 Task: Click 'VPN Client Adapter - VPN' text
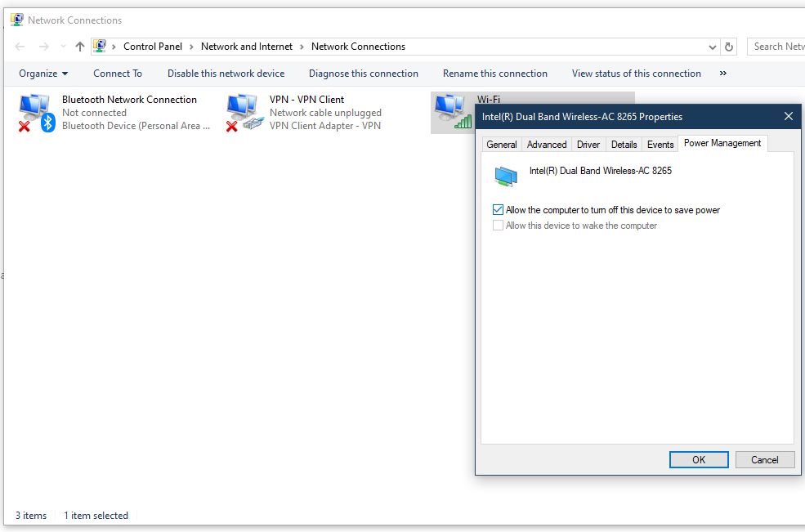click(325, 126)
